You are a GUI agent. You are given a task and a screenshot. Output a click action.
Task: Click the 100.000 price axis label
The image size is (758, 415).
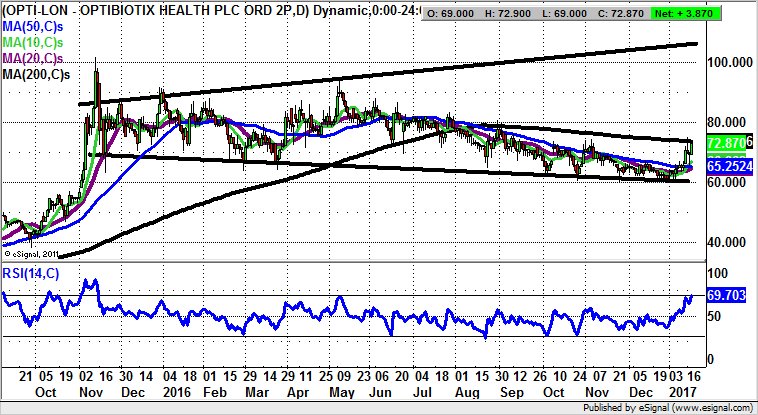tap(729, 62)
